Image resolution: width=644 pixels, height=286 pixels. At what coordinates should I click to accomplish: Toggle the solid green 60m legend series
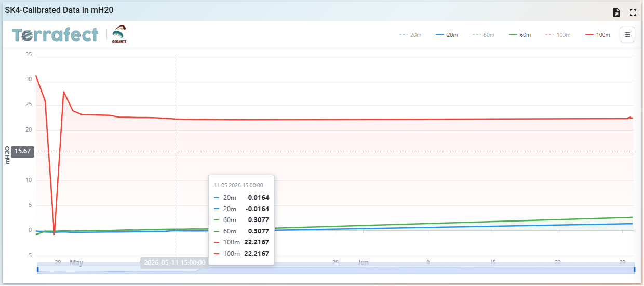(x=519, y=35)
